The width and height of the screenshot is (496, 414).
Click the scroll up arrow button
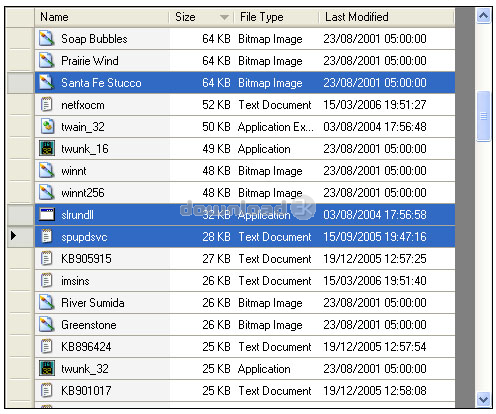[483, 16]
